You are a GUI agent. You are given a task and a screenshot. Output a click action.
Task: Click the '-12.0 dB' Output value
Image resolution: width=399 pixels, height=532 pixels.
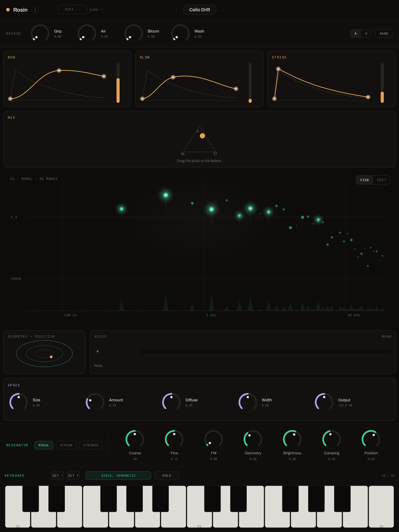(x=345, y=405)
